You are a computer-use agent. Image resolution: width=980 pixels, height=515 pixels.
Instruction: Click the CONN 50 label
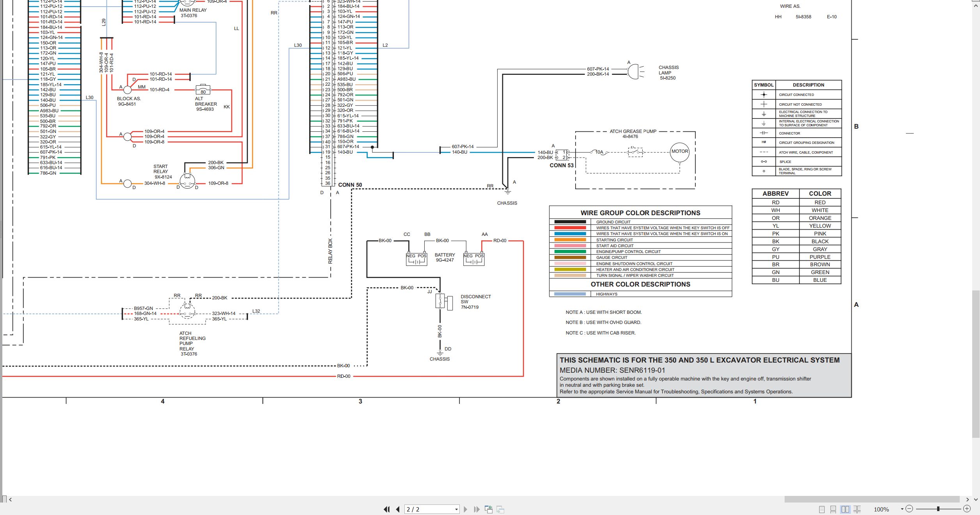coord(350,185)
